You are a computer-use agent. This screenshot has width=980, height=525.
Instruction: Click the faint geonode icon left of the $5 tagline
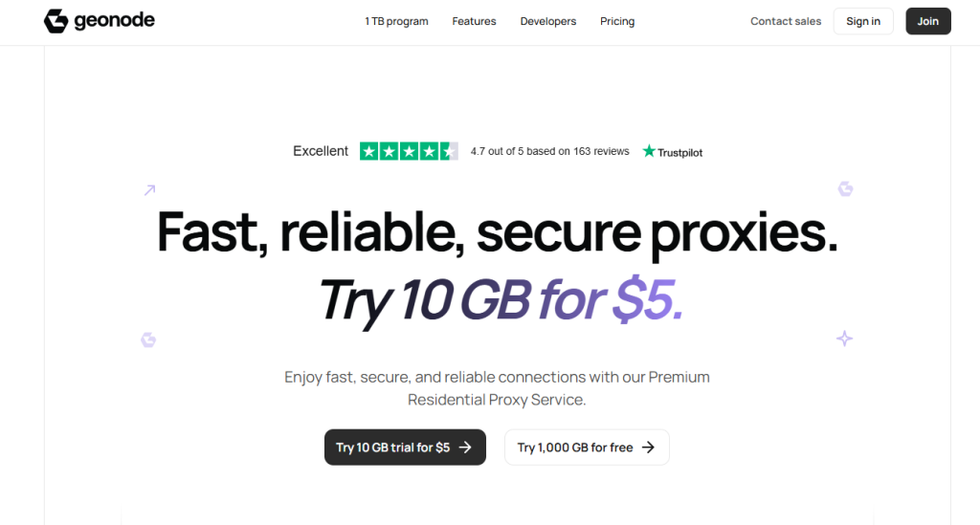coord(148,339)
